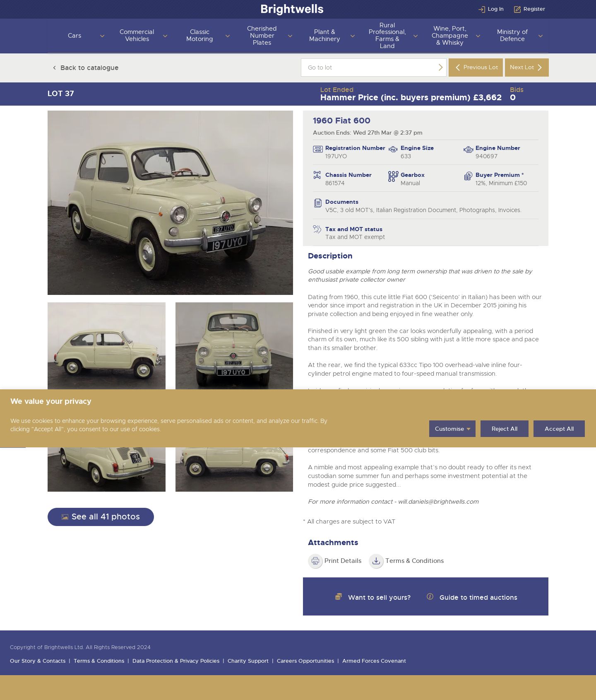Expand the Cherished Number Plates chevron
This screenshot has height=700, width=596.
coord(290,36)
